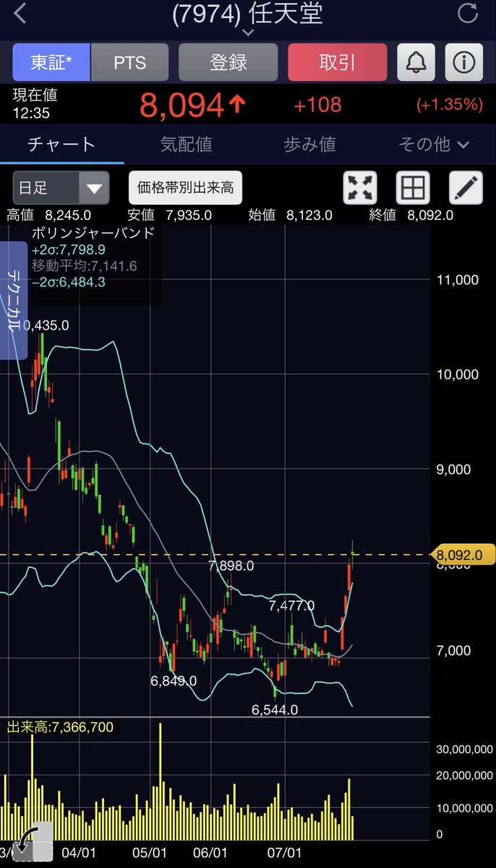Go back using the left arrow

point(20,13)
